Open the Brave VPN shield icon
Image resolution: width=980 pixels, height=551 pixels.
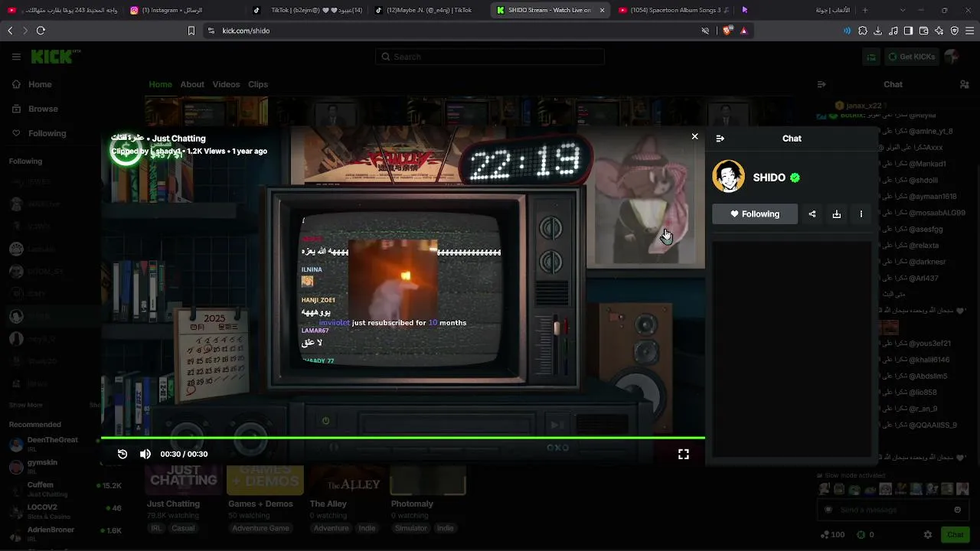(x=955, y=31)
